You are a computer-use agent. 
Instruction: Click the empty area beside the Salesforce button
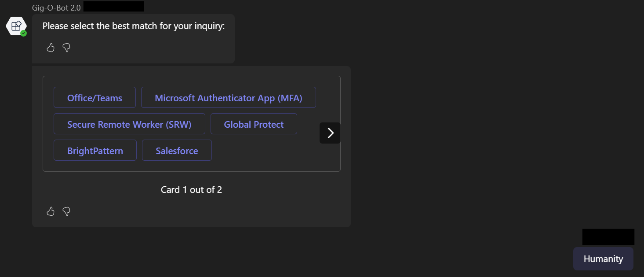click(264, 151)
